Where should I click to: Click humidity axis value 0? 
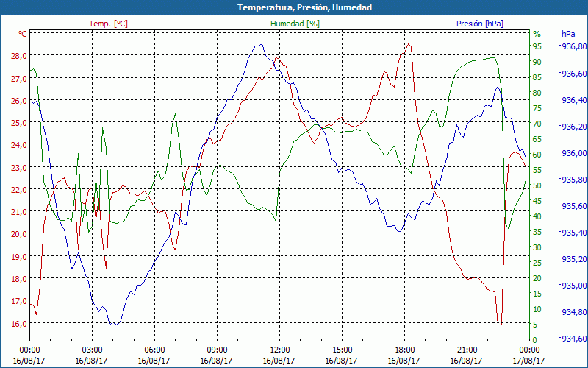tap(535, 340)
